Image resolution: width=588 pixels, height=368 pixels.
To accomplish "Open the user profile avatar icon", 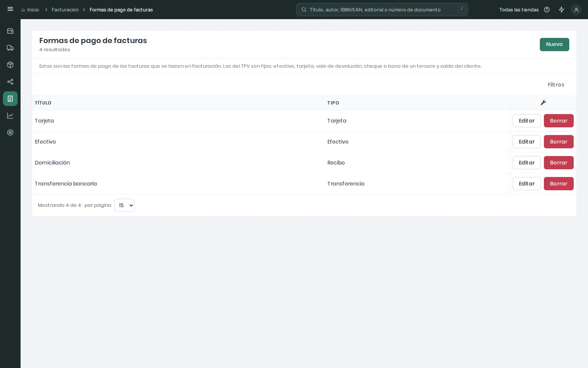I will click(576, 10).
